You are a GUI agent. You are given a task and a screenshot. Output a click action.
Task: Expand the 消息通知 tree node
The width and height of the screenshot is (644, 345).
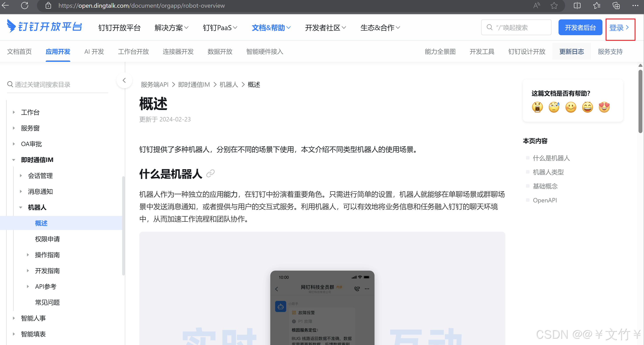[x=21, y=191]
